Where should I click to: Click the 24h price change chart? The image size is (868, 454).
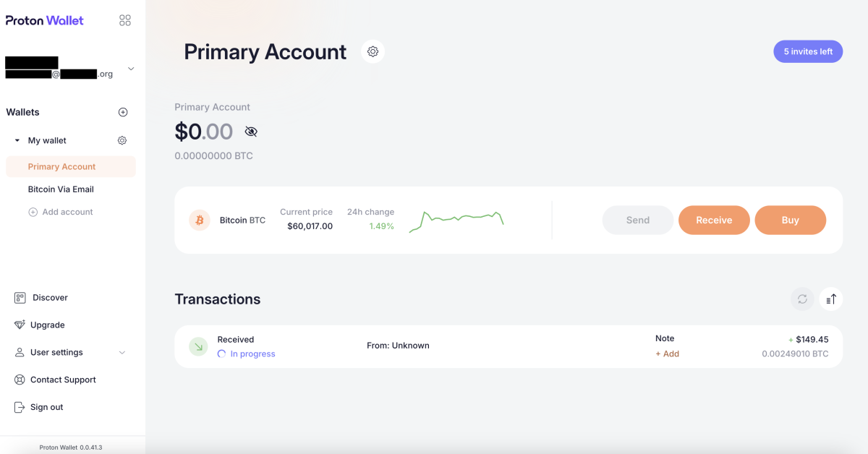456,220
